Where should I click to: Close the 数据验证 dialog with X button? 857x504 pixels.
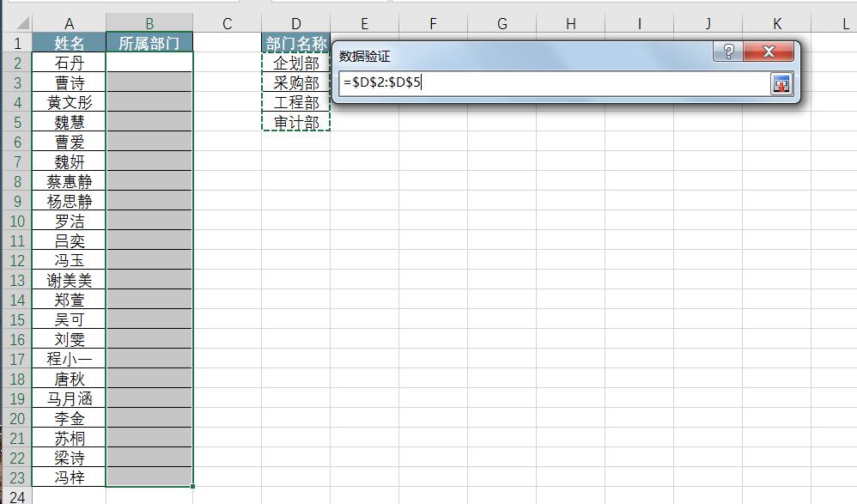point(769,52)
